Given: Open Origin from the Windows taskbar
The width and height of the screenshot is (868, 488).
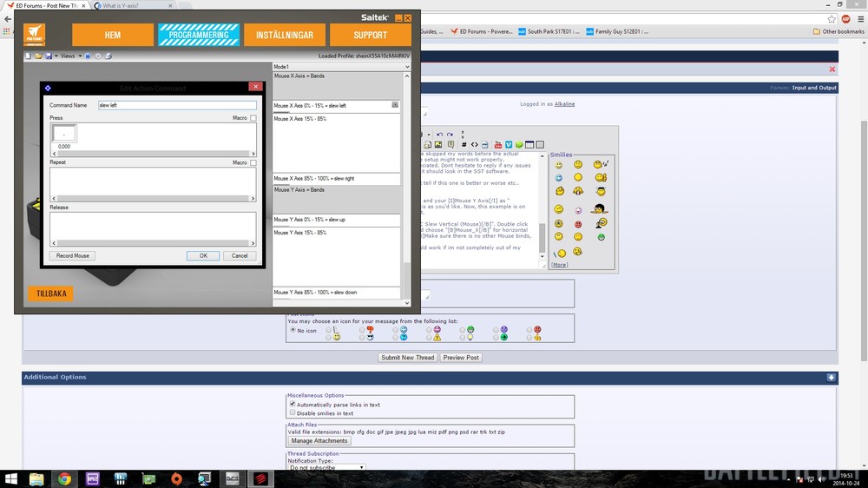Looking at the screenshot, I should coord(176,478).
